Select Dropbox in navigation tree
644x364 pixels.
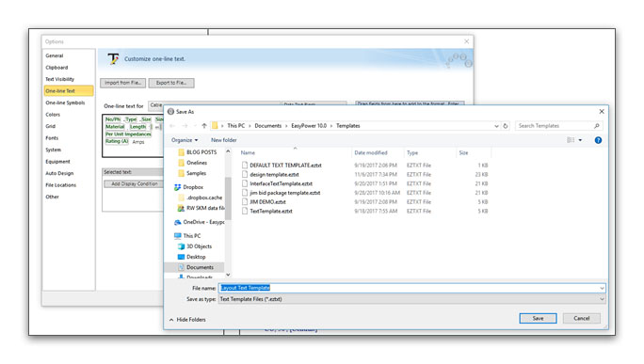pos(193,187)
